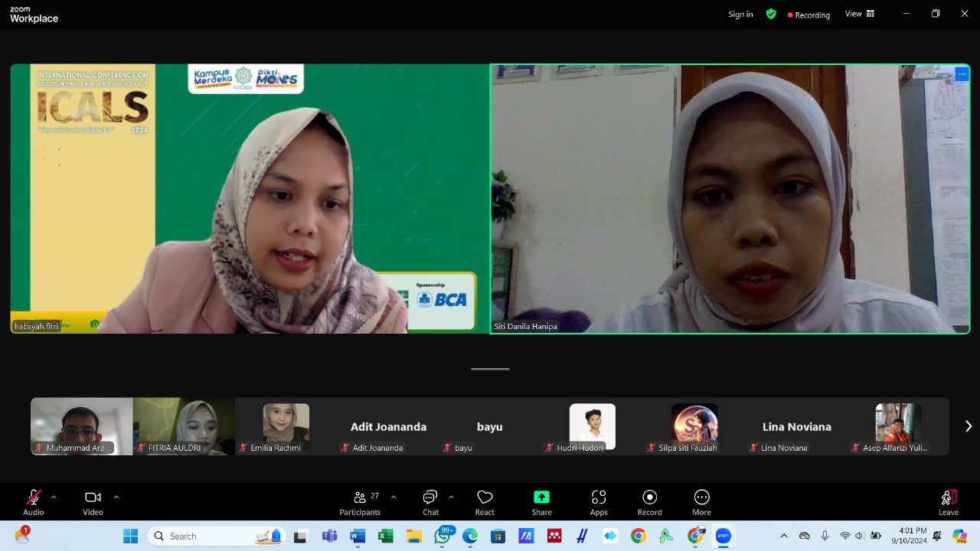980x551 pixels.
Task: Toggle microphone in Windows system tray
Action: [825, 536]
